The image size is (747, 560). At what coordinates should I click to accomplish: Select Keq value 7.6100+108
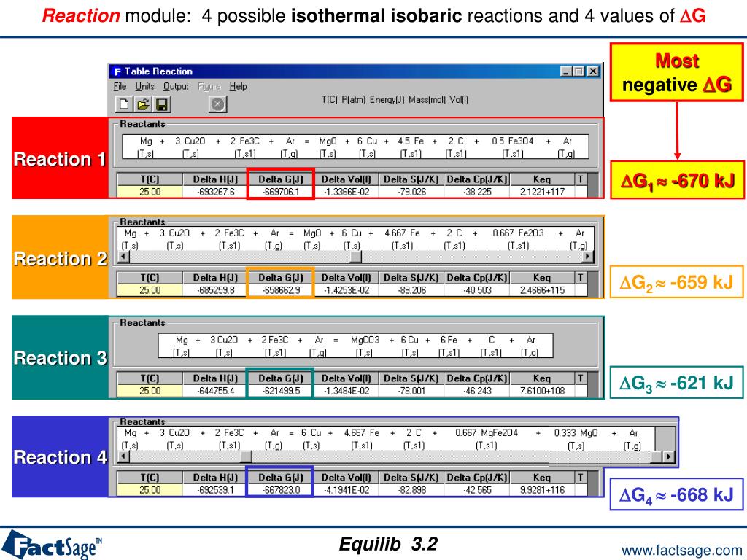pyautogui.click(x=542, y=391)
